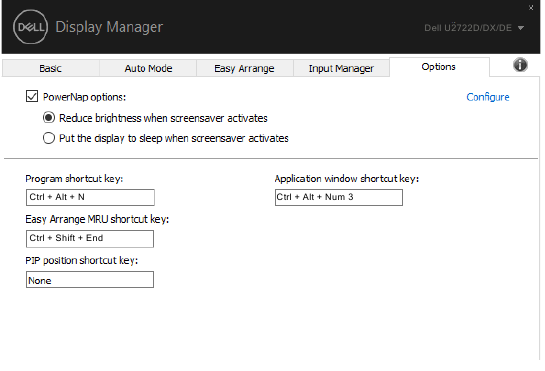The height and width of the screenshot is (371, 545).
Task: Close the Display Manager window
Action: click(531, 7)
